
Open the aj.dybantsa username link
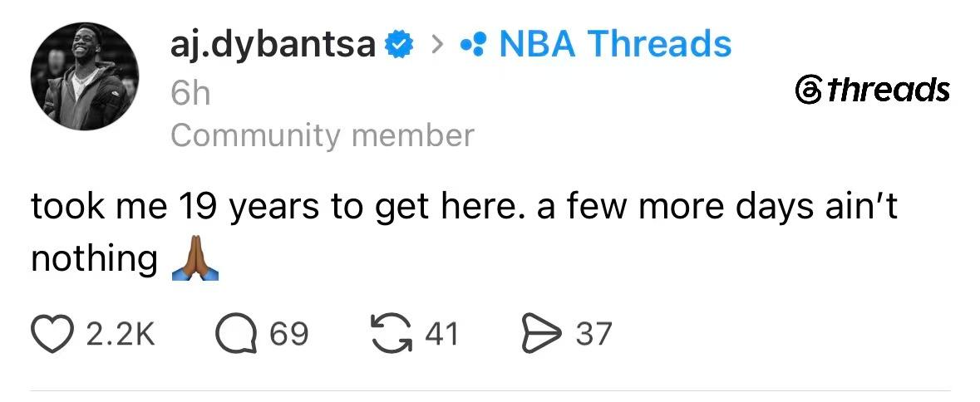click(x=273, y=45)
